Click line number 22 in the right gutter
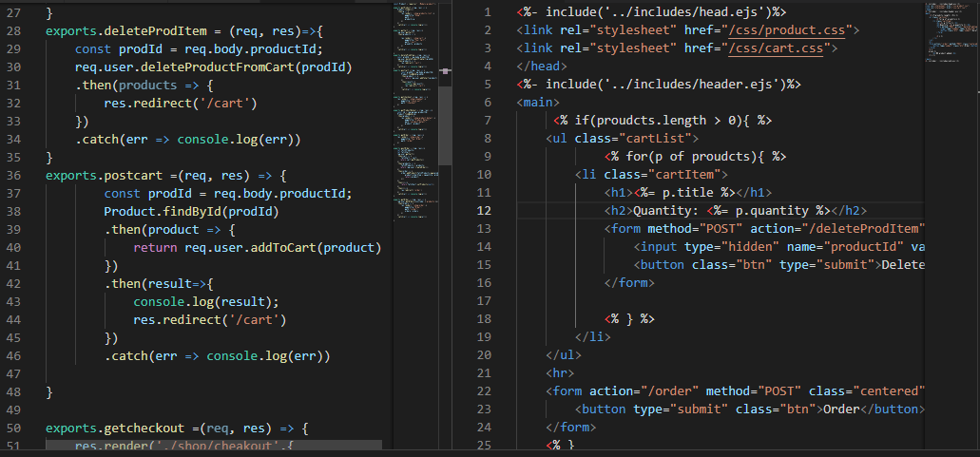Viewport: 980px width, 457px height. tap(484, 391)
